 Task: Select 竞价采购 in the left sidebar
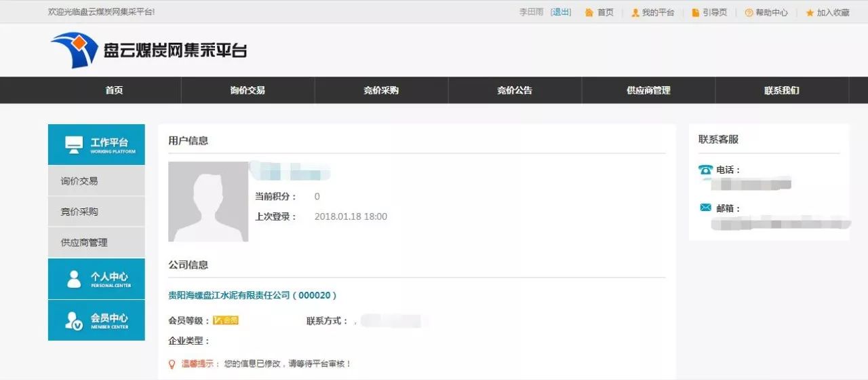pyautogui.click(x=80, y=212)
